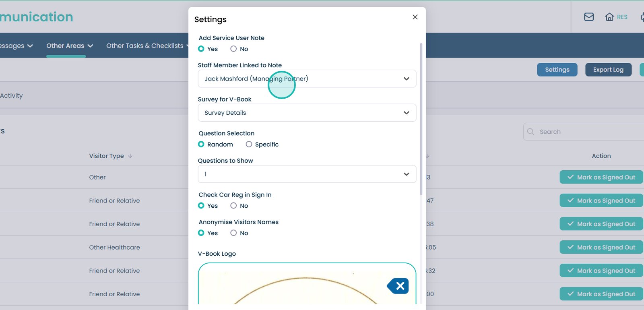Image resolution: width=644 pixels, height=310 pixels.
Task: Sort by Visitor Type arrow icon
Action: coord(130,156)
